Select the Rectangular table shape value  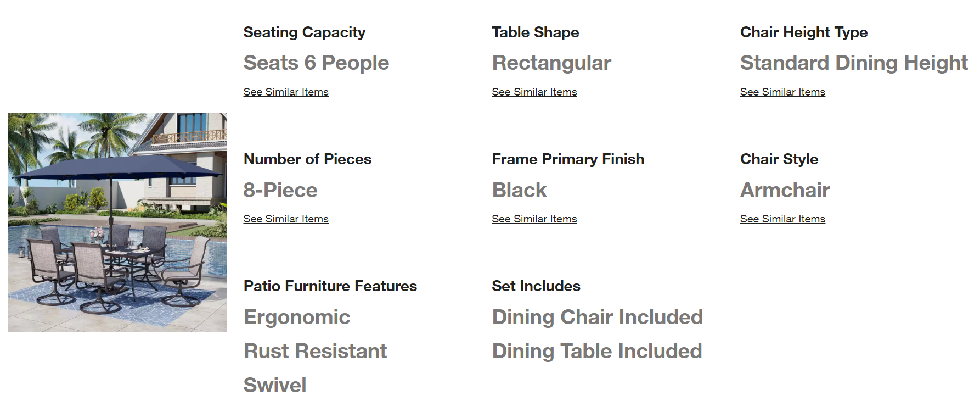(551, 63)
